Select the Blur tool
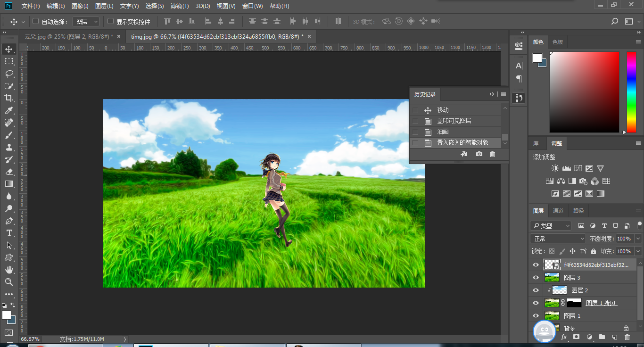This screenshot has width=644, height=347. click(x=9, y=196)
